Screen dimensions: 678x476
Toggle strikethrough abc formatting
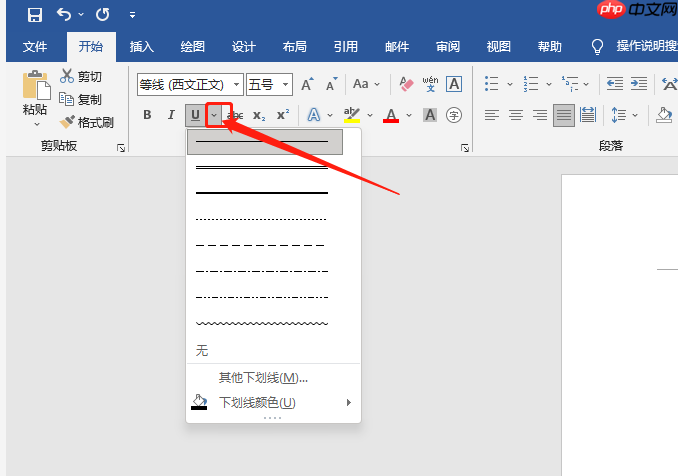click(x=237, y=115)
